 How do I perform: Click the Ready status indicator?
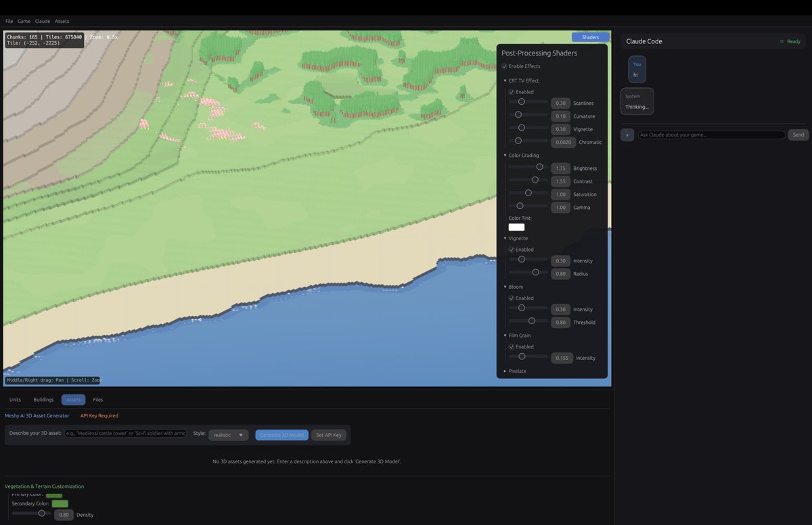[x=791, y=41]
